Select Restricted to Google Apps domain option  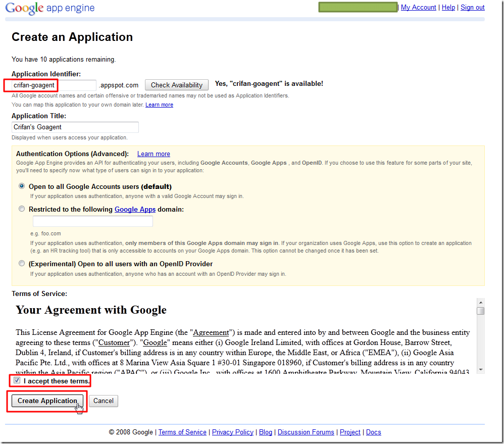point(22,209)
